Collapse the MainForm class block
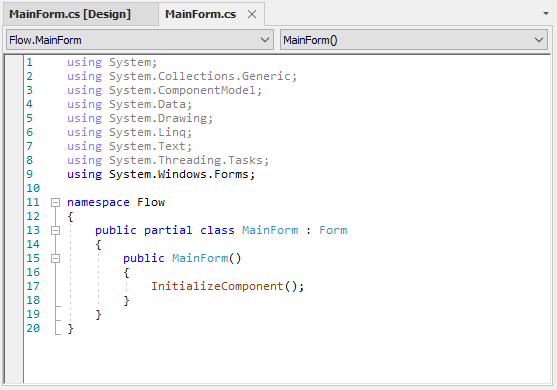Image resolution: width=557 pixels, height=390 pixels. point(55,231)
